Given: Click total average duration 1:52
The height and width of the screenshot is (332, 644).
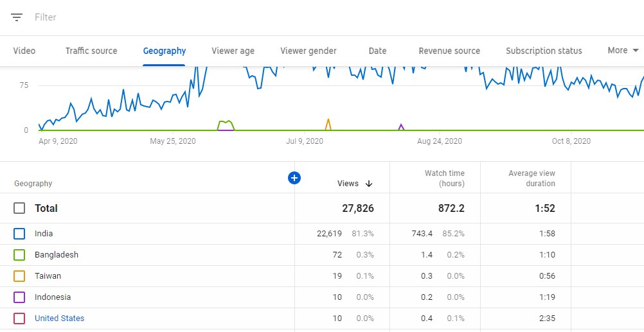Looking at the screenshot, I should tap(545, 209).
